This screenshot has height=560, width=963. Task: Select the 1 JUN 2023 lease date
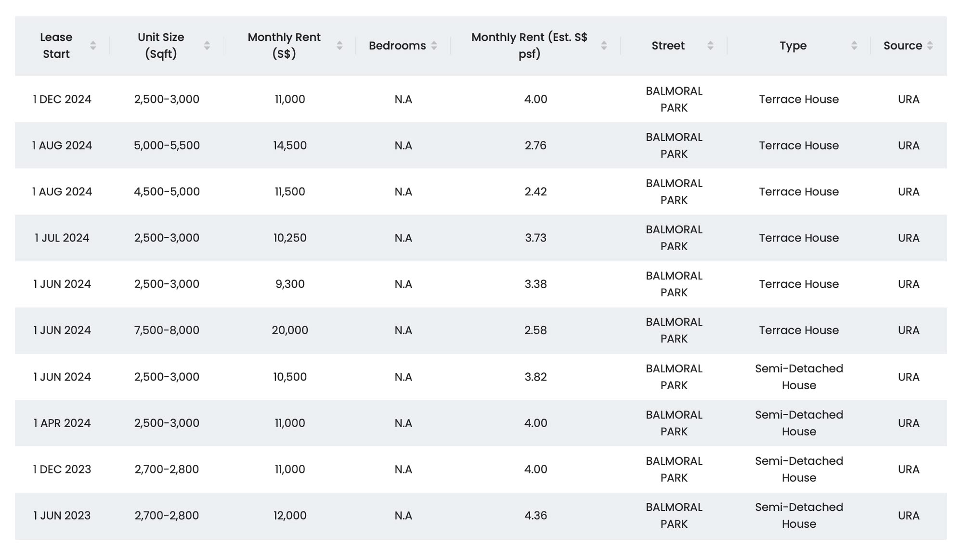click(x=62, y=516)
